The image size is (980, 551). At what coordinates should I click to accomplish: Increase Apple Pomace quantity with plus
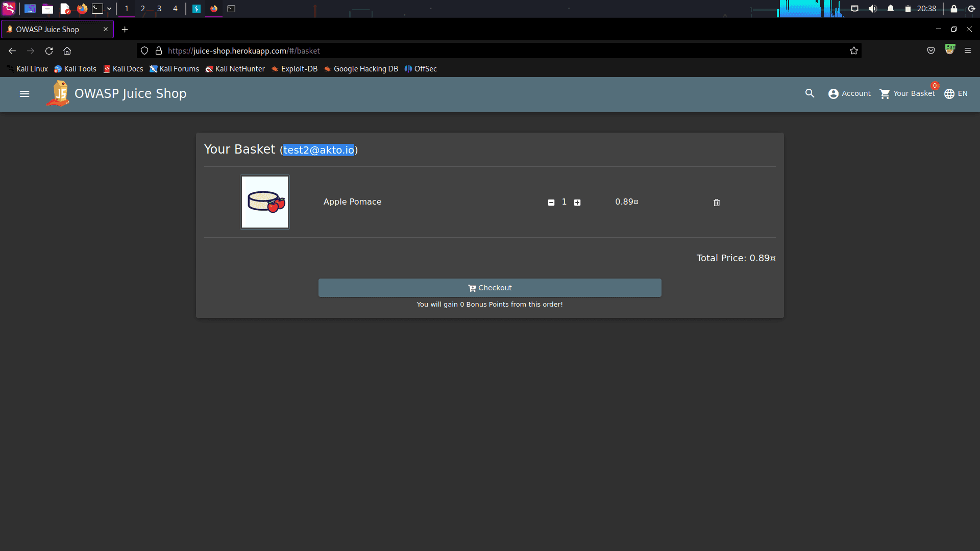[x=577, y=203]
